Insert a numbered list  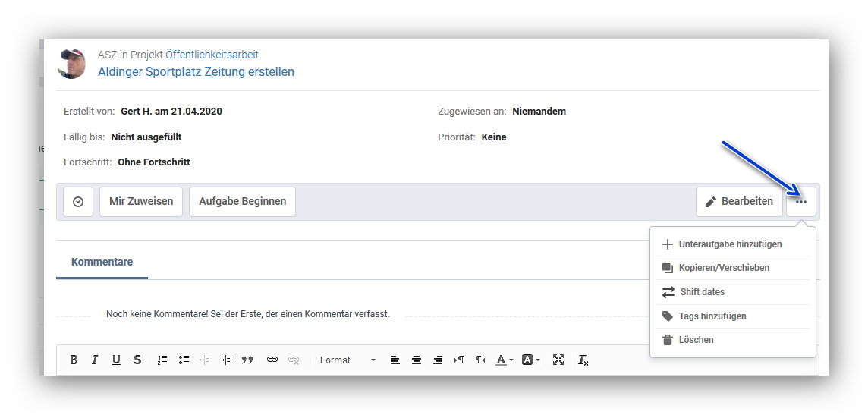[x=162, y=360]
